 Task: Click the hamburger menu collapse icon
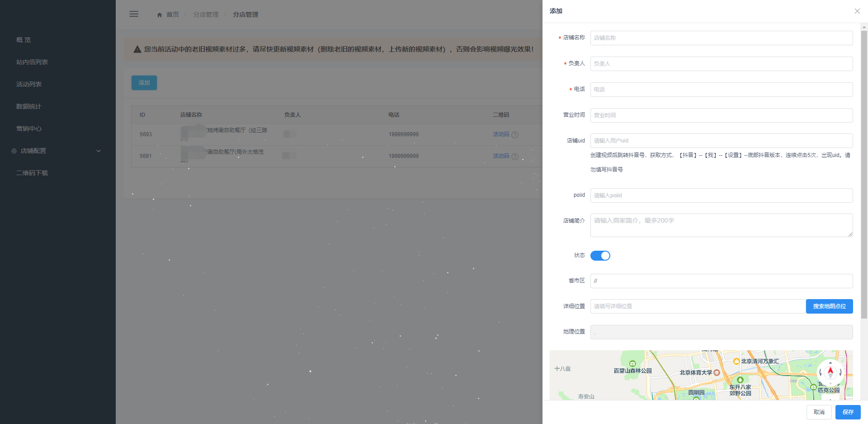coord(134,14)
